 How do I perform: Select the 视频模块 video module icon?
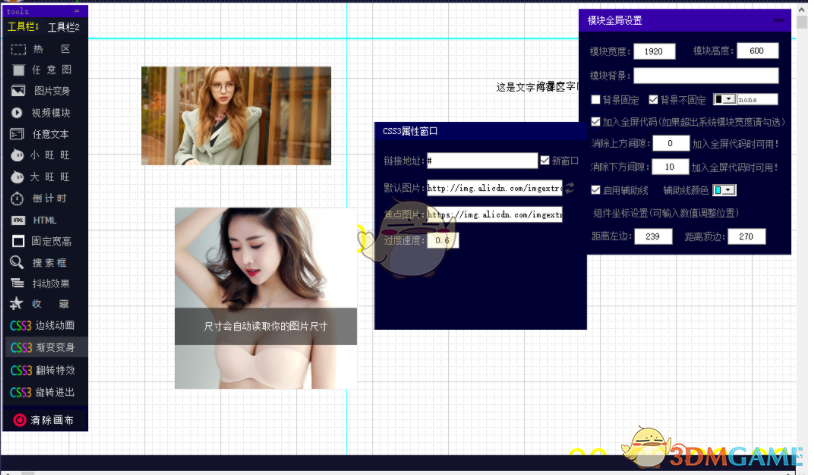point(17,113)
